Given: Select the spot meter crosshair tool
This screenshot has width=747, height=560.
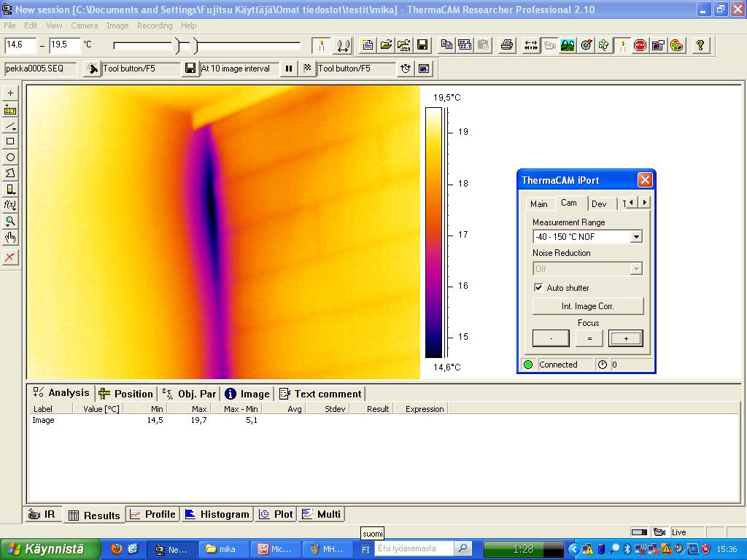Looking at the screenshot, I should [10, 93].
